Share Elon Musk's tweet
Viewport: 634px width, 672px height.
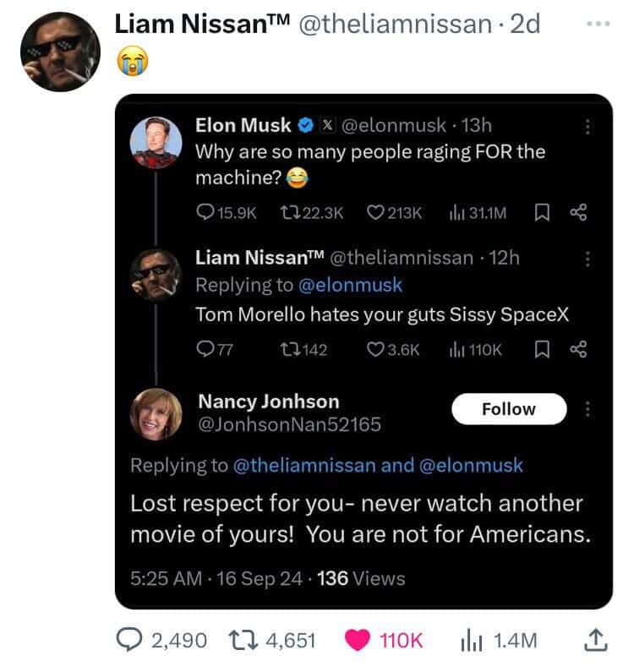click(579, 212)
